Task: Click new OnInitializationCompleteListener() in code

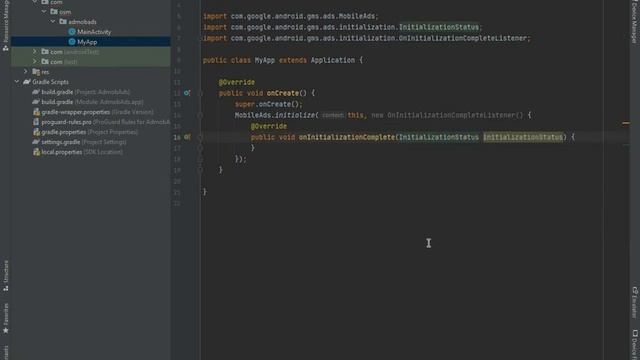Action: [x=447, y=115]
